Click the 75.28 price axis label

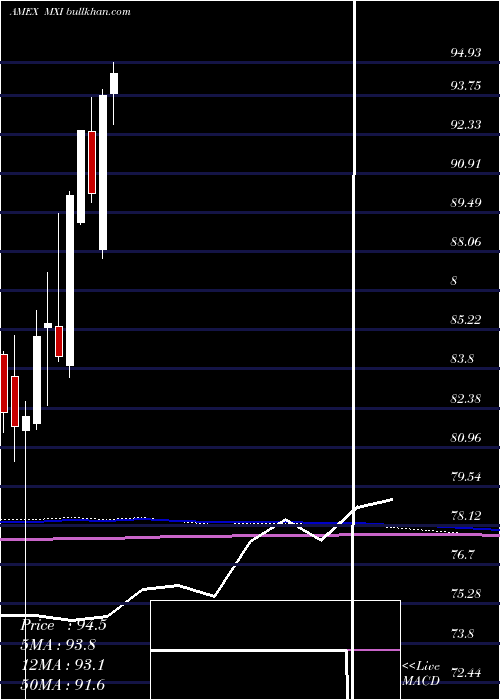466,594
